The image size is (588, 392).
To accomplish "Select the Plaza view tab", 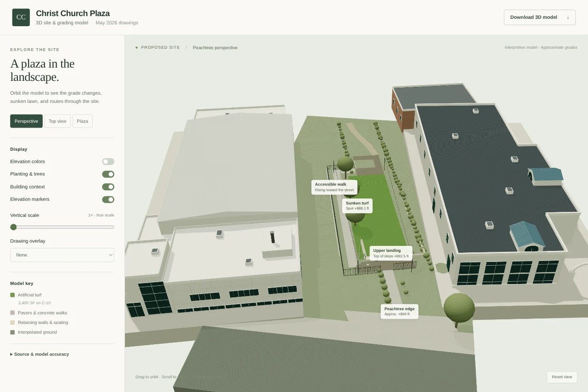I will tap(83, 121).
